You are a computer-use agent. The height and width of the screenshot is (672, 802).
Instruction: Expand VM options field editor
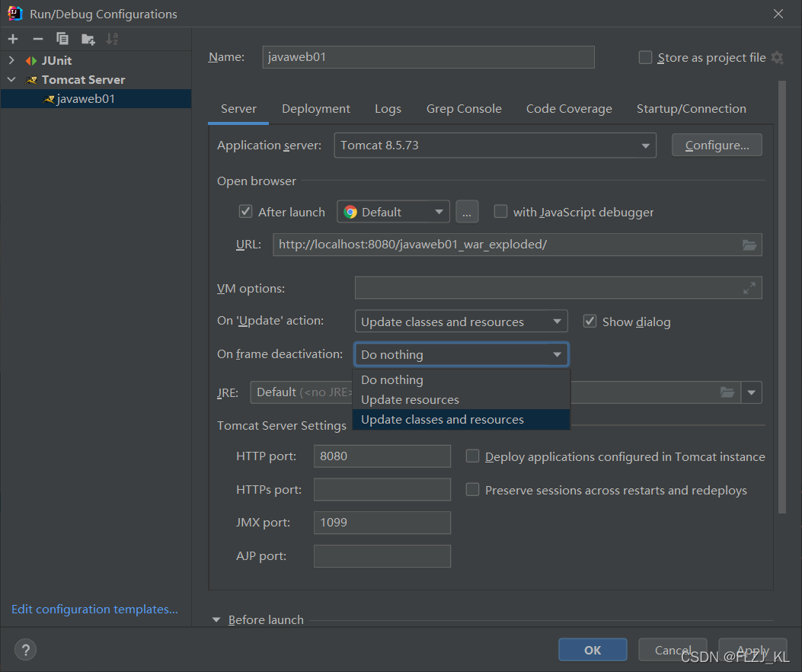tap(749, 288)
